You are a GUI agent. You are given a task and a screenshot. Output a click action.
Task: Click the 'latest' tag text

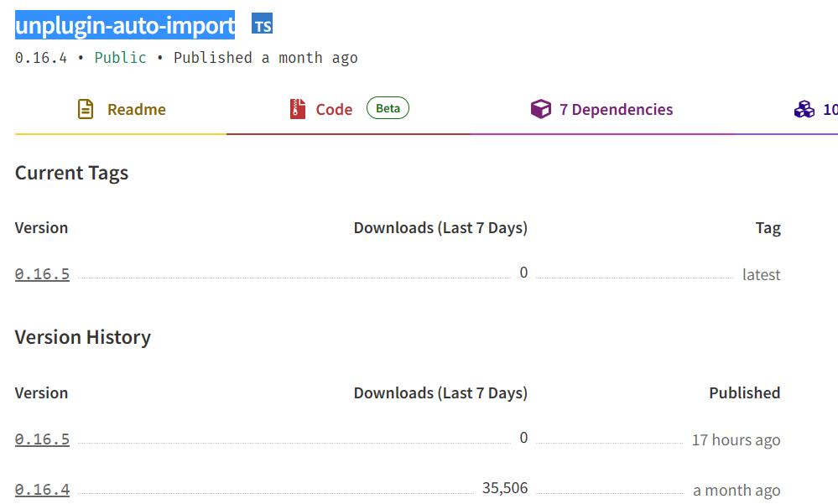coord(761,275)
